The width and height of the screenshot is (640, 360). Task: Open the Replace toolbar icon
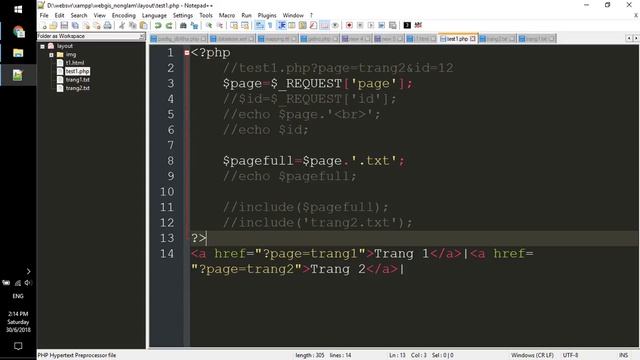point(194,26)
